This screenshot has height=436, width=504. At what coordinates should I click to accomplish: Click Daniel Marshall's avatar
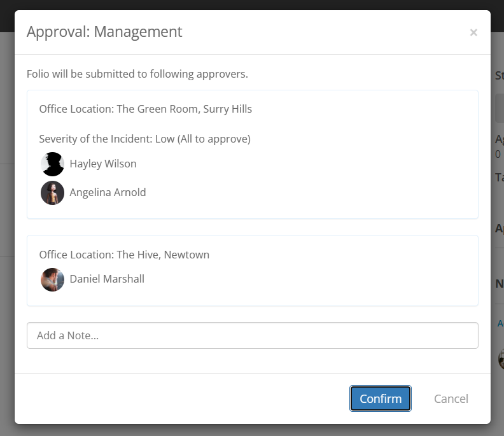52,279
